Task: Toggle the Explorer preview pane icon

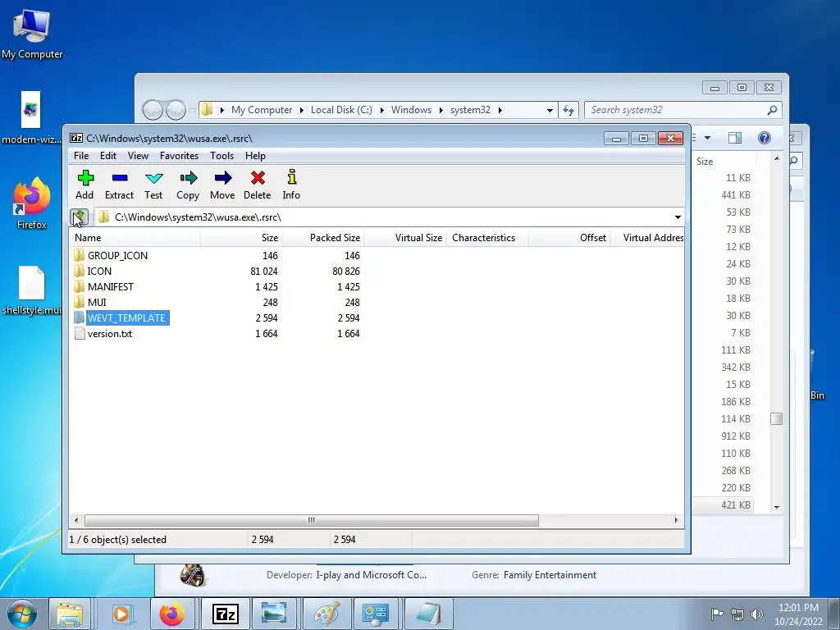Action: pos(735,138)
